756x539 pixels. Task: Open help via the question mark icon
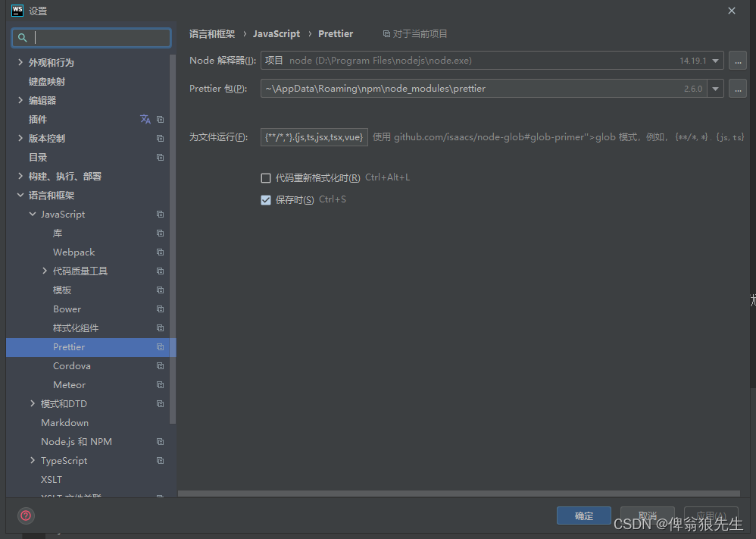[x=26, y=515]
